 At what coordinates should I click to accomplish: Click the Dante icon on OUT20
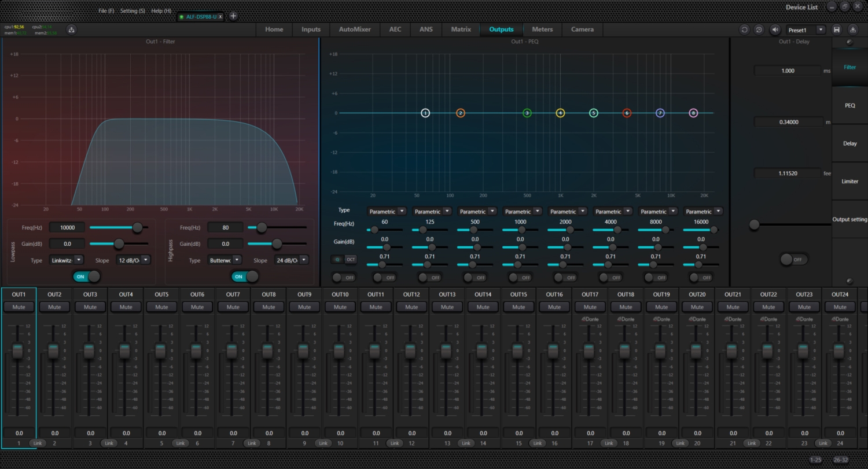697,319
